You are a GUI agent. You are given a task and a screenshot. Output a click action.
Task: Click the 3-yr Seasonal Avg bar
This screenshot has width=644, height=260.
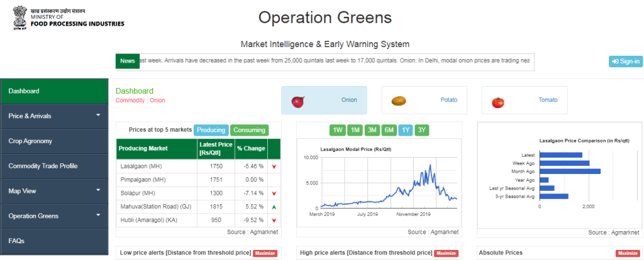coord(554,197)
